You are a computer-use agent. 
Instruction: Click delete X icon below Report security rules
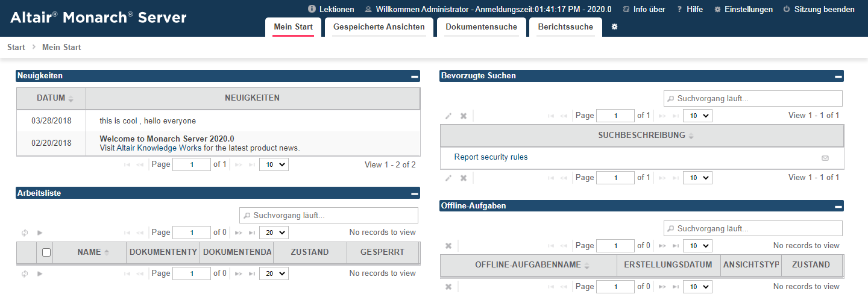464,178
